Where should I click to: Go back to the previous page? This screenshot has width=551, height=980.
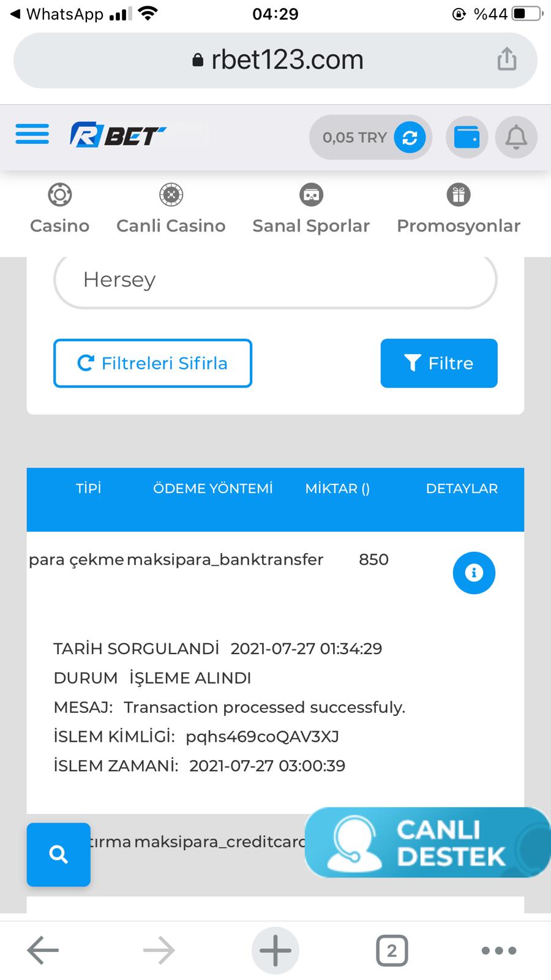(x=43, y=951)
